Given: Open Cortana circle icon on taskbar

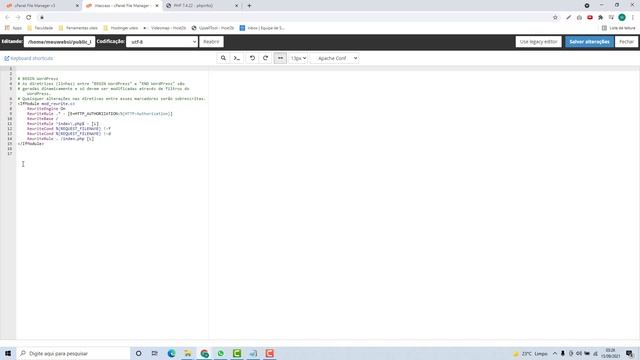Looking at the screenshot, I should point(139,353).
